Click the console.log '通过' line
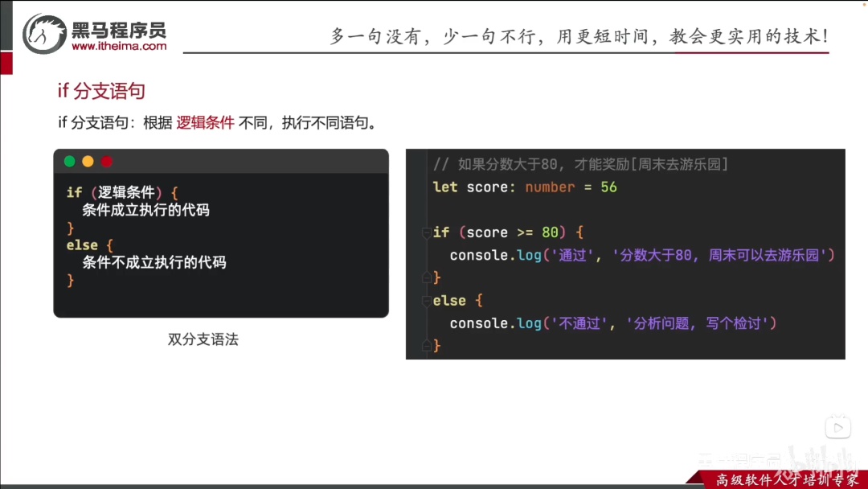868x489 pixels. tap(641, 255)
